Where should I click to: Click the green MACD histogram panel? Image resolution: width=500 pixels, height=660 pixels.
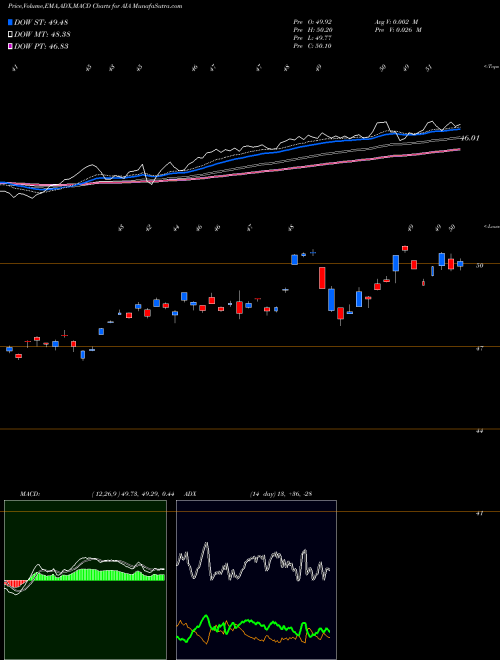pos(85,580)
